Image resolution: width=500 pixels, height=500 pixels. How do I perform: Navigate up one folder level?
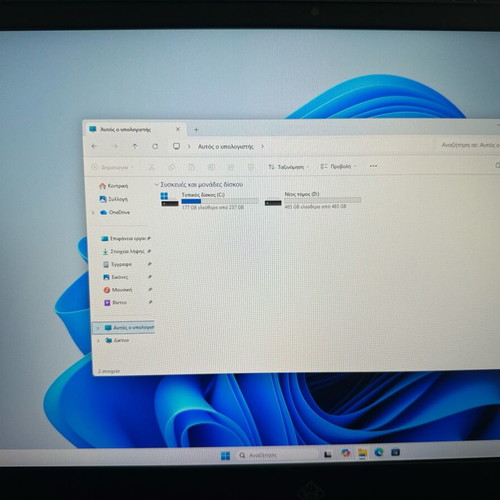pos(135,146)
